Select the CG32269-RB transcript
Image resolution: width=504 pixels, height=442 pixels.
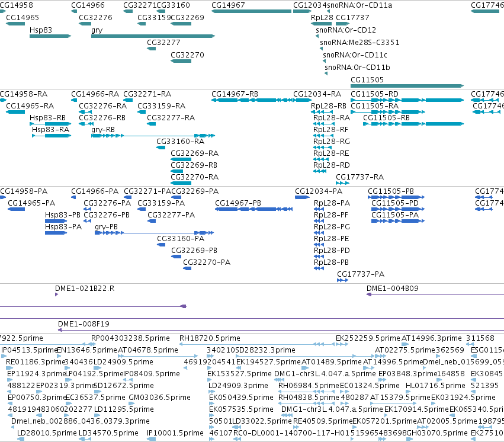click(177, 171)
